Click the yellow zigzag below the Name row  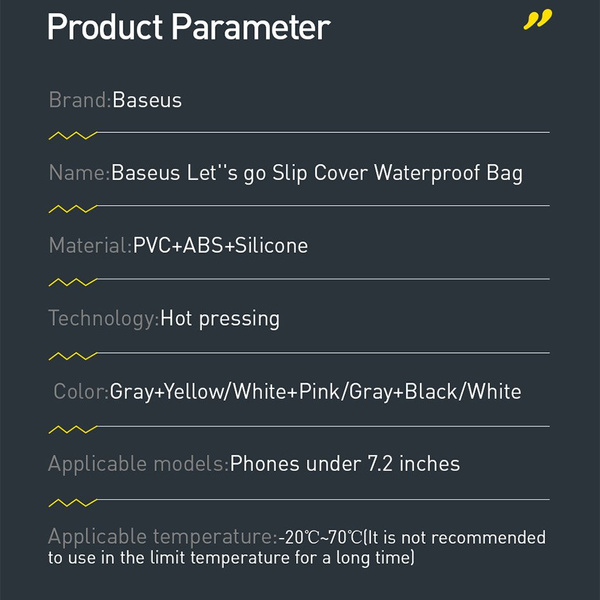tap(73, 208)
